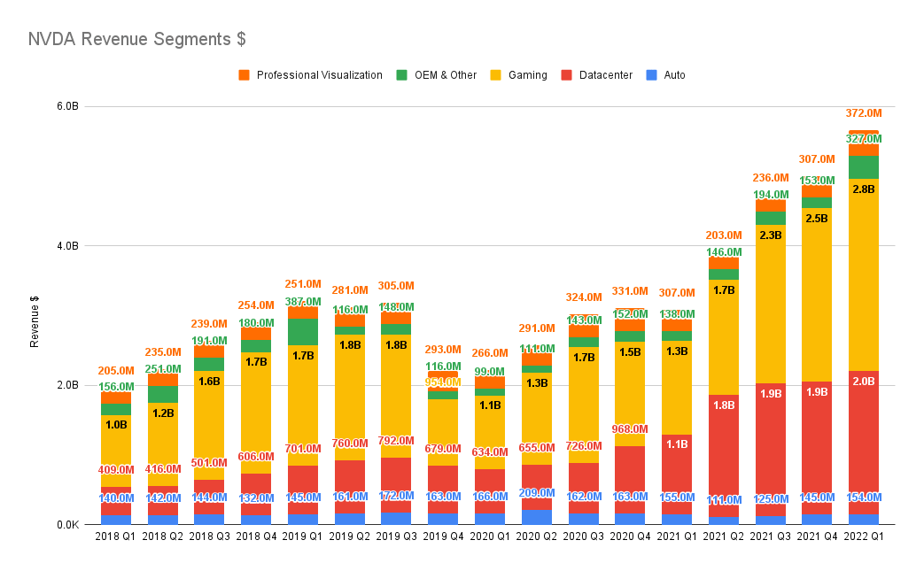Viewport: 924px width, 571px height.
Task: Click the 606.0M Datacenter label for 2018 Q4
Action: [x=256, y=457]
